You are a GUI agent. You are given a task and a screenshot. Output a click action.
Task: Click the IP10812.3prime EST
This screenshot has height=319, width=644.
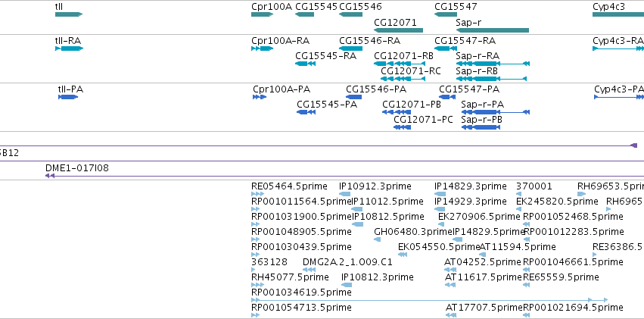point(347,285)
